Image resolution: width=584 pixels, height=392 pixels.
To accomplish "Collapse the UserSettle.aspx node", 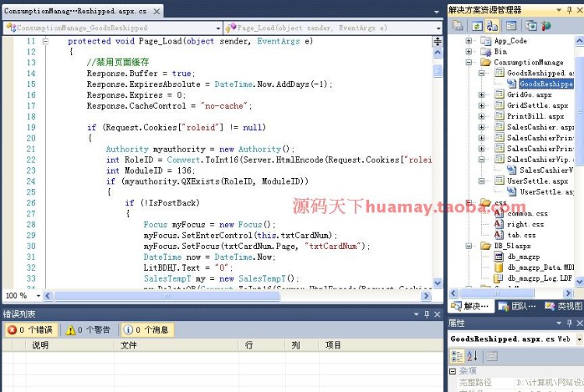I will 481,181.
